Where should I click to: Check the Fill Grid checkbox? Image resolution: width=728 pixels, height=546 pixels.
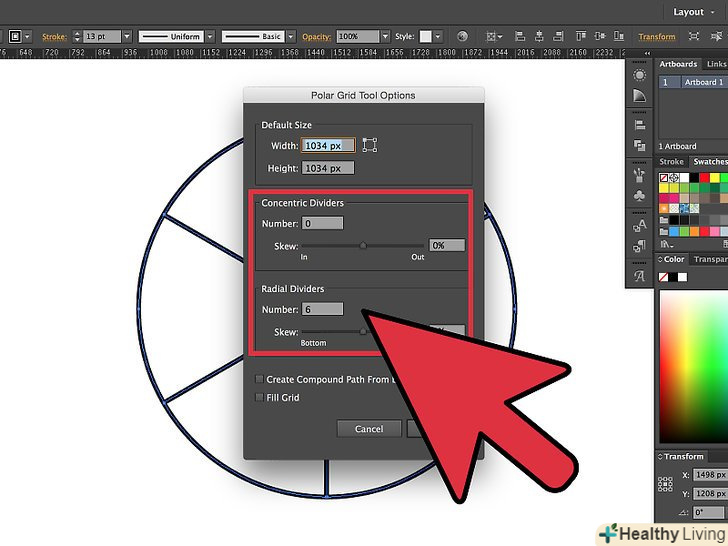click(x=260, y=397)
